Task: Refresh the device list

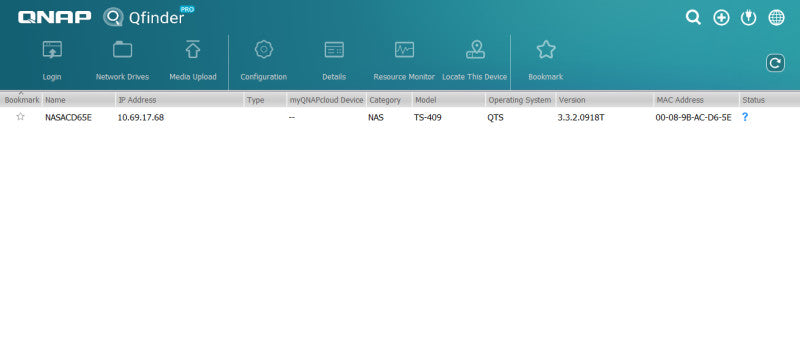Action: [x=775, y=63]
